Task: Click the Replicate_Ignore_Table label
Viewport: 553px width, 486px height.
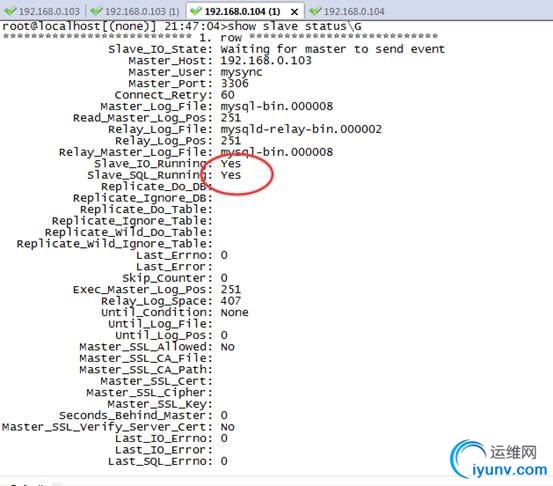Action: click(x=132, y=221)
